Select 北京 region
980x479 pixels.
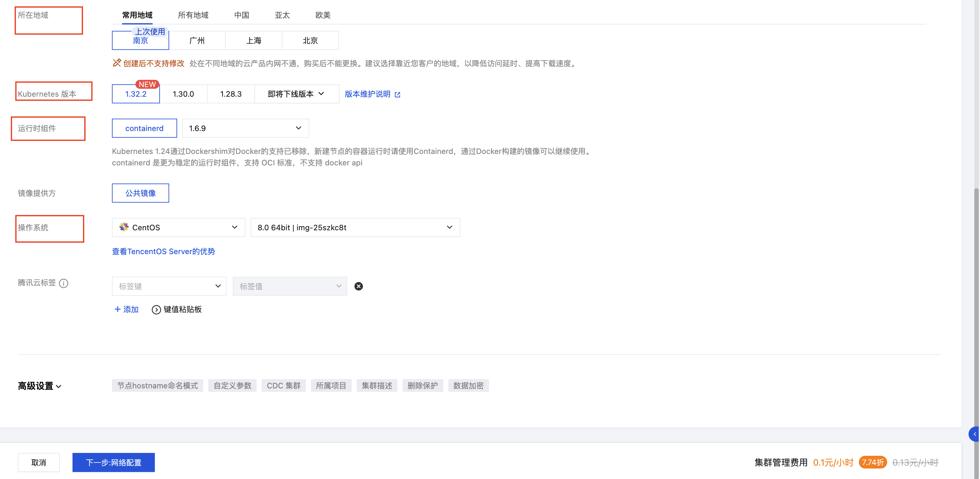pos(310,40)
